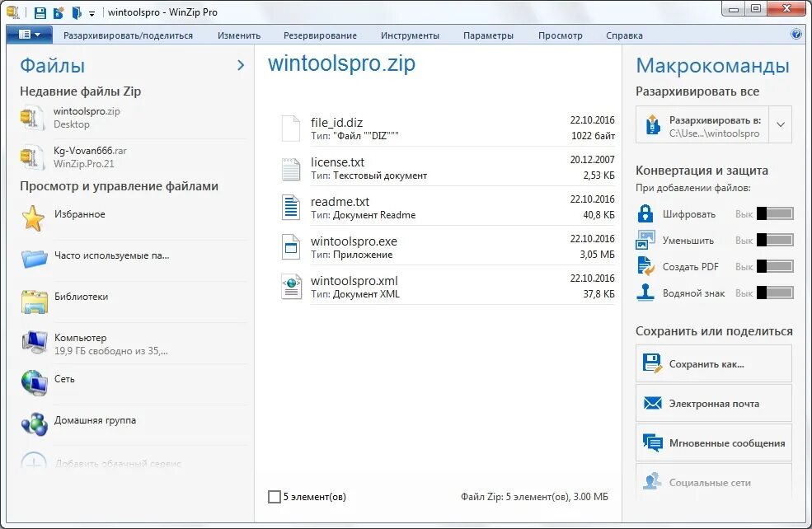The image size is (812, 529).
Task: Open Часто используемые папки entry
Action: [133, 259]
